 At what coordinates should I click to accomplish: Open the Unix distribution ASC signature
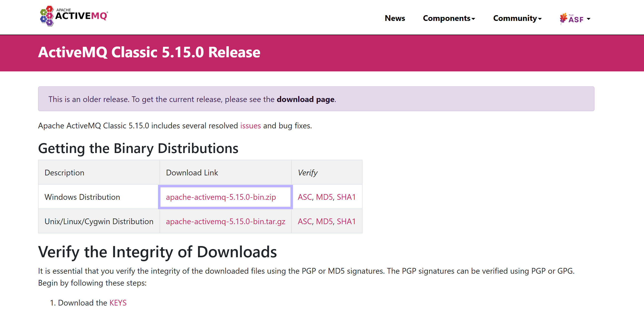click(305, 221)
